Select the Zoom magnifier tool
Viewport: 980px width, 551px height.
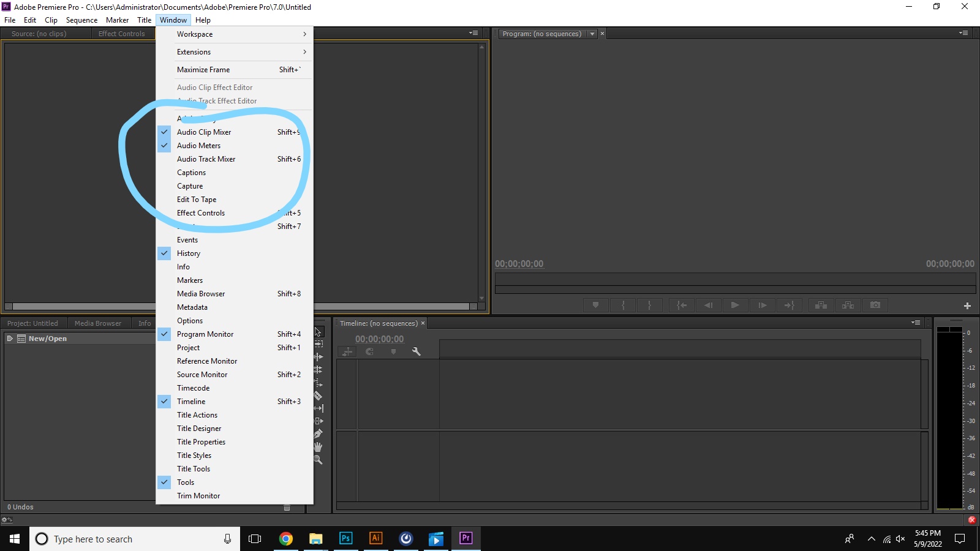click(x=318, y=460)
